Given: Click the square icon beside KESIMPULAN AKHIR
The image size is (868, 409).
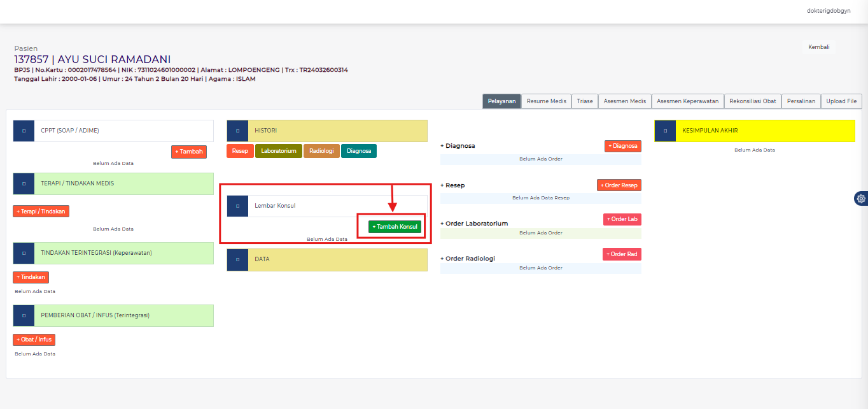Looking at the screenshot, I should [x=665, y=131].
